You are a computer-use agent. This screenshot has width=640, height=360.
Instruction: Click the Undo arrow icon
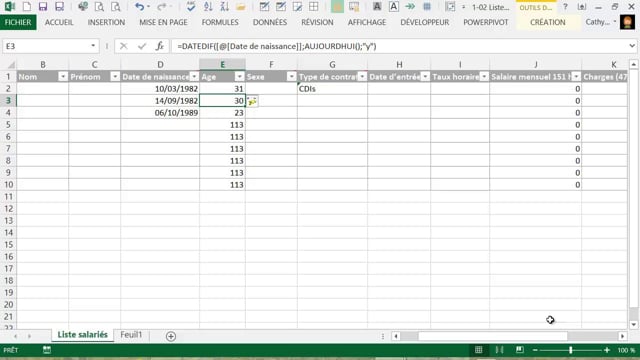pos(139,7)
